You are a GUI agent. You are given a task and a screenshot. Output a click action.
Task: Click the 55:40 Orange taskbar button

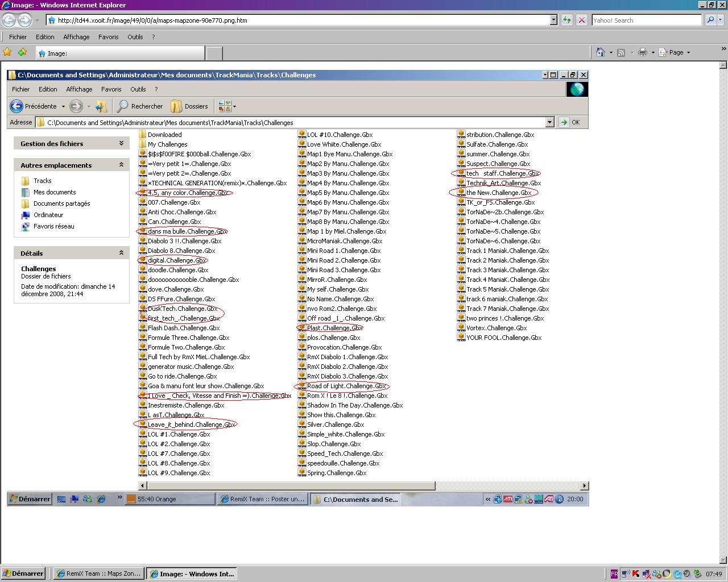tap(170, 499)
